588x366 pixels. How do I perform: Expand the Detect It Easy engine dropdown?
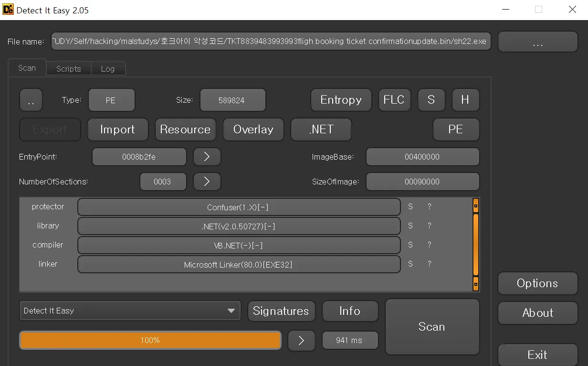[x=130, y=311]
